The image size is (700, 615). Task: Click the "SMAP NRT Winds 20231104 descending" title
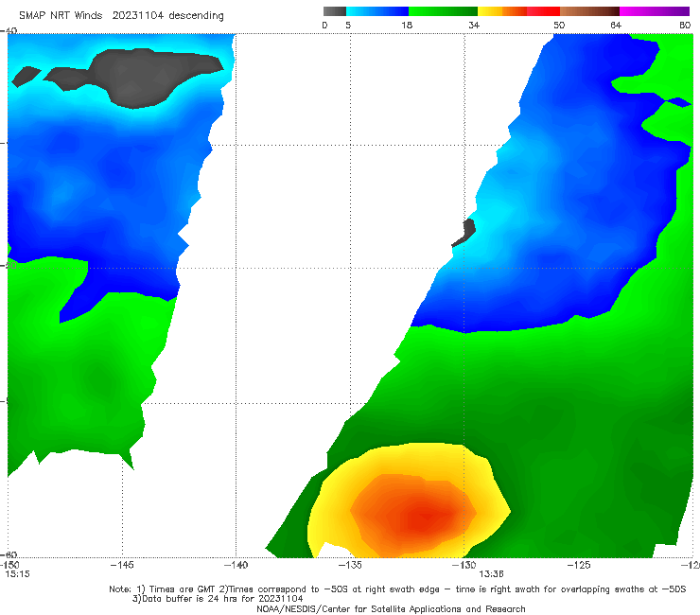coord(121,15)
